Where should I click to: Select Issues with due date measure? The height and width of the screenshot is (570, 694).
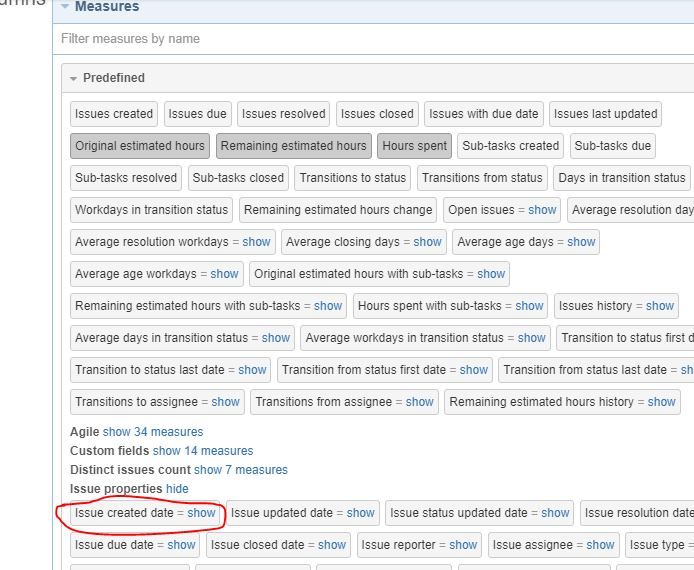(x=483, y=114)
